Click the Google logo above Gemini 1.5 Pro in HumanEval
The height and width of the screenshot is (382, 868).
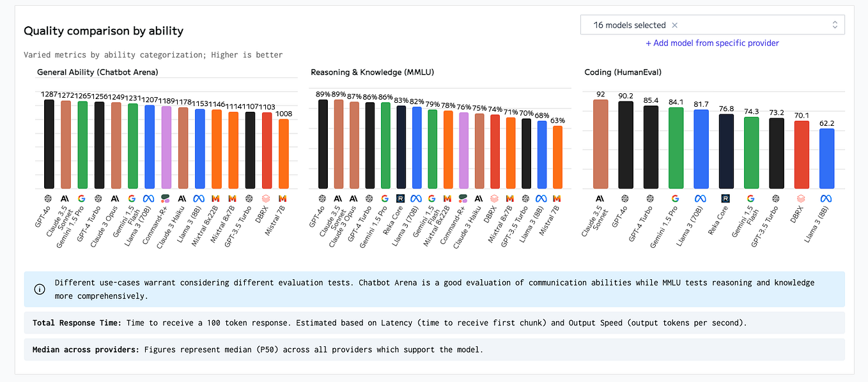pos(676,199)
